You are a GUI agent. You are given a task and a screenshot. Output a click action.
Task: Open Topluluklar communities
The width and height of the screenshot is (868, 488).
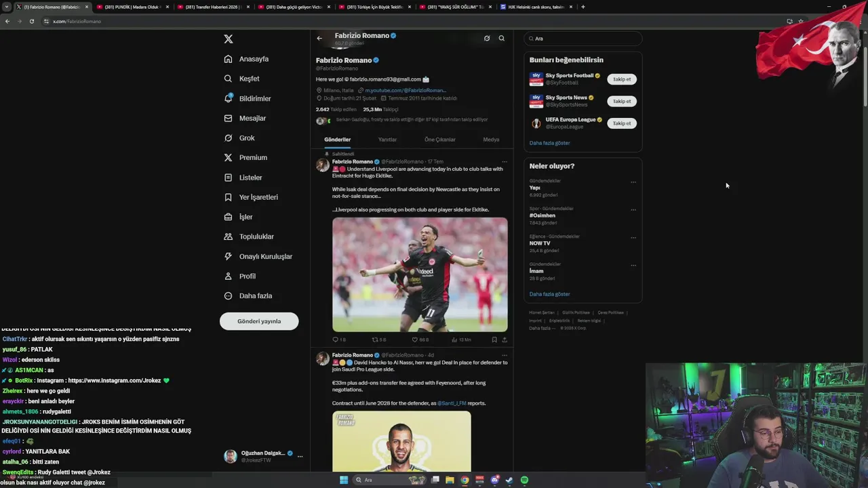click(x=249, y=237)
